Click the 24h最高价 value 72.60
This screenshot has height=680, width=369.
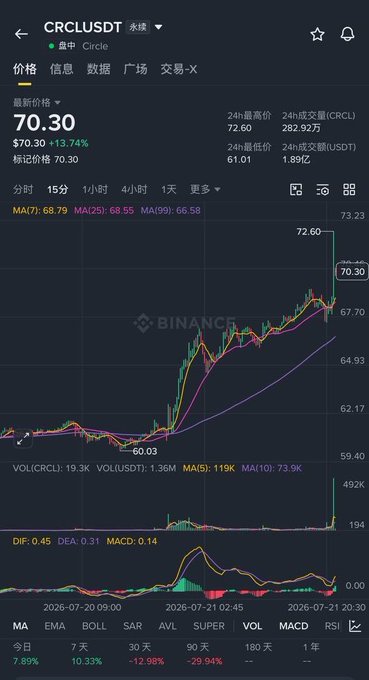(x=239, y=128)
